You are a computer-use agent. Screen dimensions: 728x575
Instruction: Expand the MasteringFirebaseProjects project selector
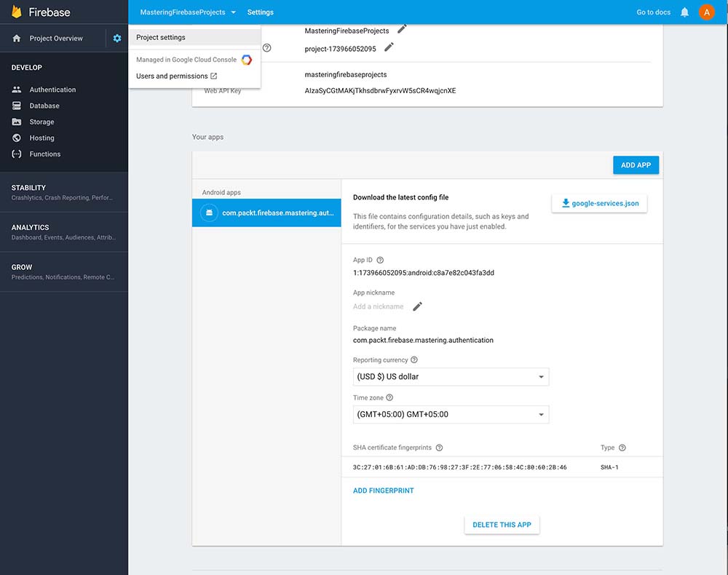pyautogui.click(x=188, y=12)
